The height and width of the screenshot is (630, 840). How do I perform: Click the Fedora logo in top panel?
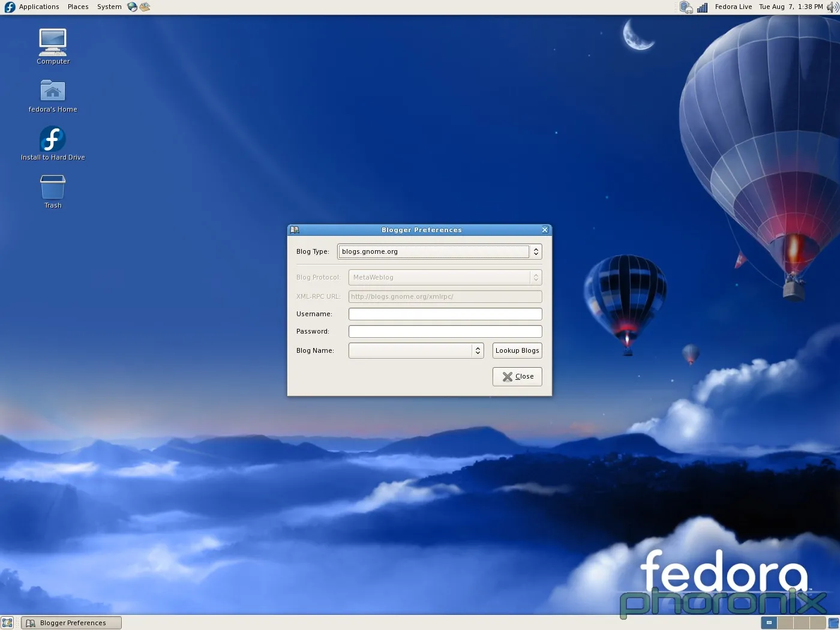10,7
